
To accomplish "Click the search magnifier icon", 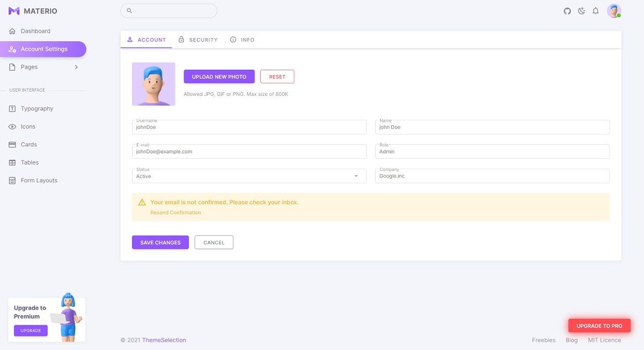I will click(129, 10).
